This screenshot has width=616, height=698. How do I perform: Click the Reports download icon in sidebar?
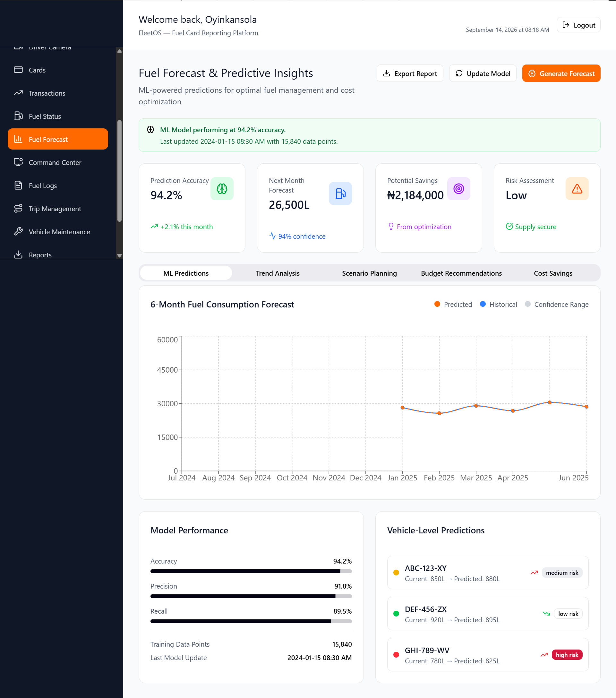pyautogui.click(x=18, y=254)
